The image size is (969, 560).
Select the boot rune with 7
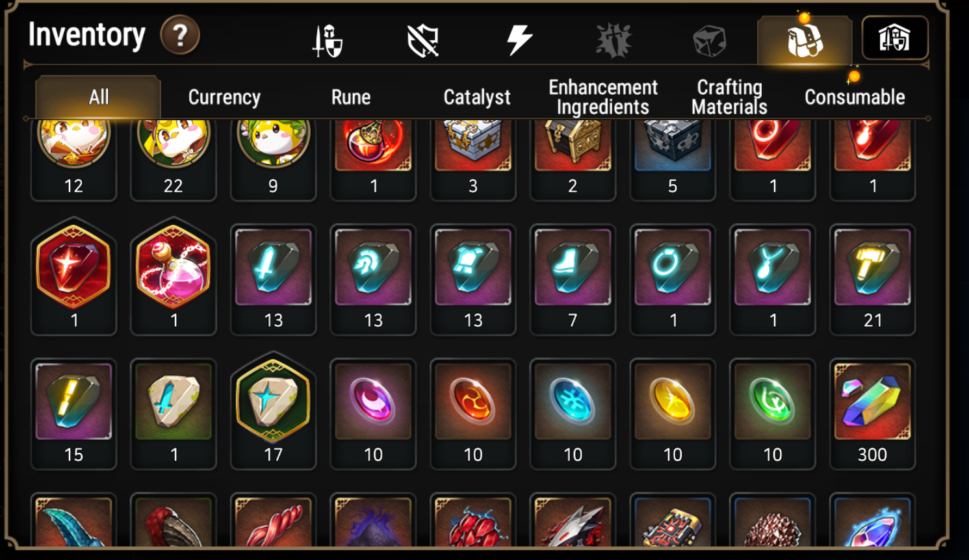(573, 279)
